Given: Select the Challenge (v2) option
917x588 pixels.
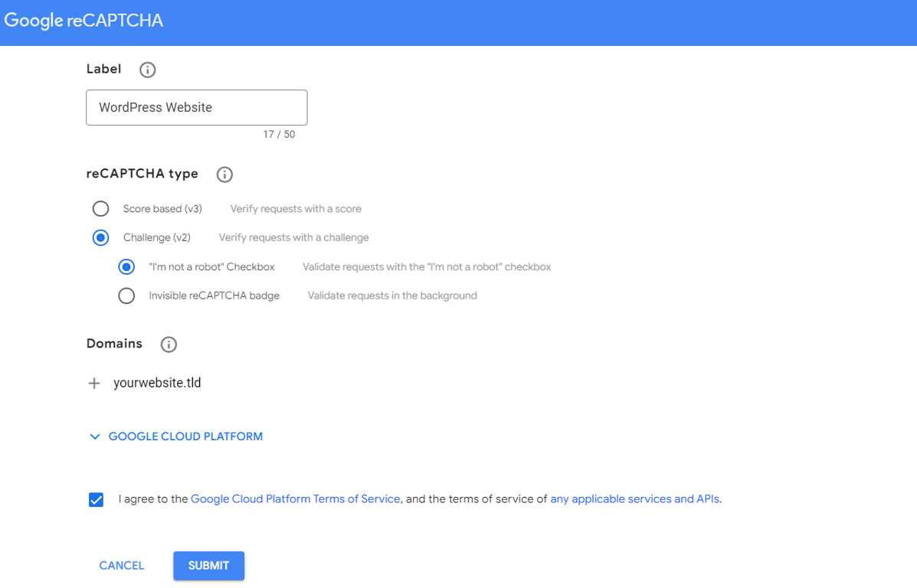Looking at the screenshot, I should 100,237.
